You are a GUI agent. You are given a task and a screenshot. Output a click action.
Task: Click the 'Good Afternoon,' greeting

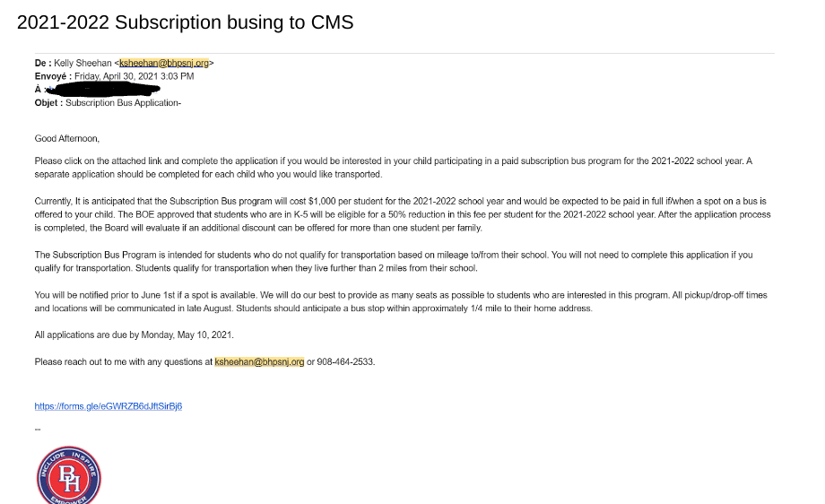pyautogui.click(x=67, y=139)
